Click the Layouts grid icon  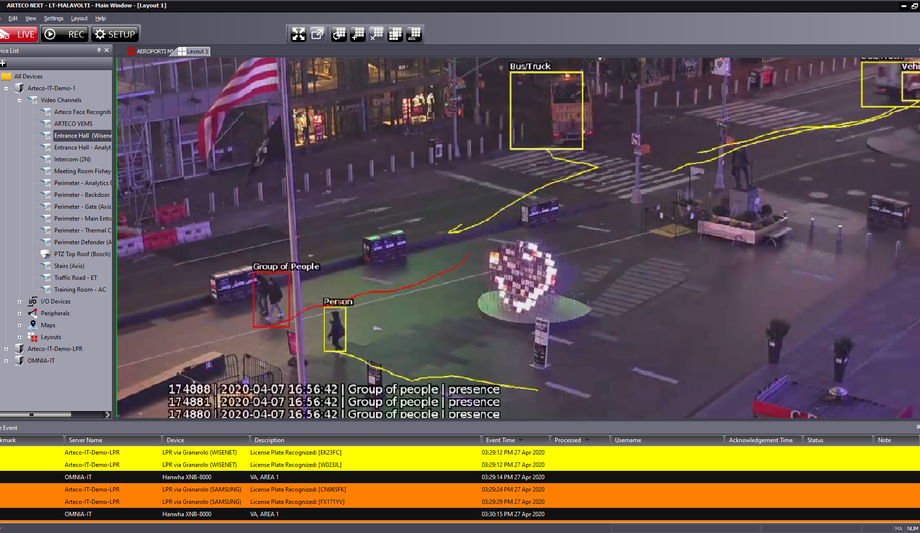pyautogui.click(x=33, y=337)
